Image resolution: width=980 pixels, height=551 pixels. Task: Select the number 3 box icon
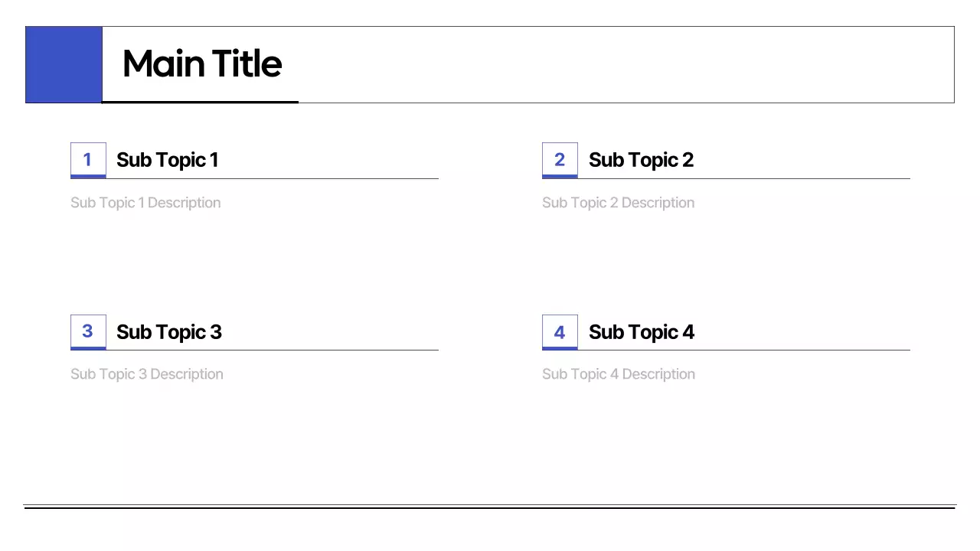click(x=88, y=331)
